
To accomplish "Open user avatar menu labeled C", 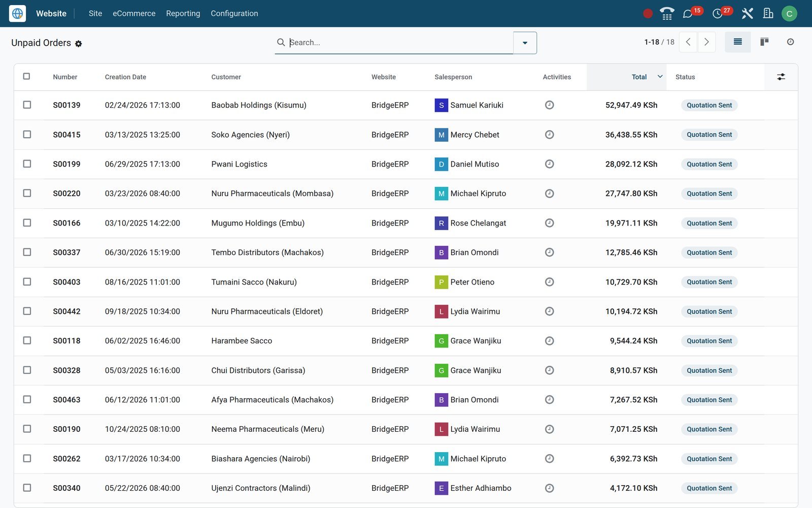I will (x=789, y=14).
